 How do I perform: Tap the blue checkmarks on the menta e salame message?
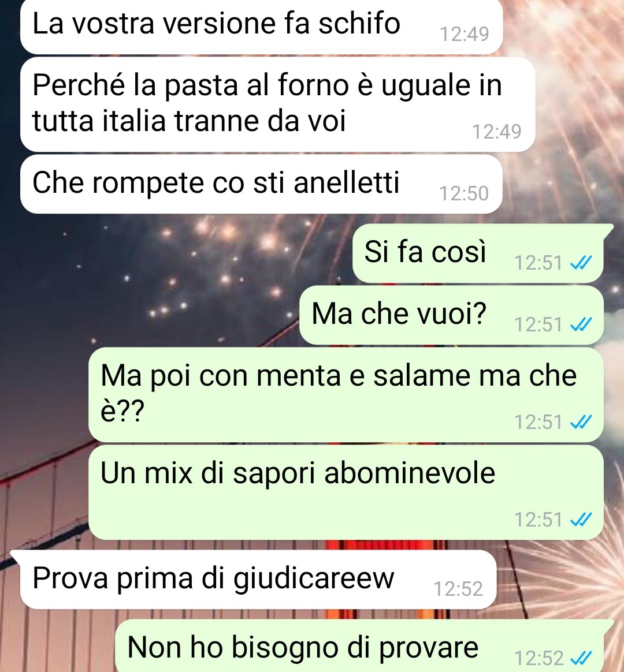[x=581, y=422]
